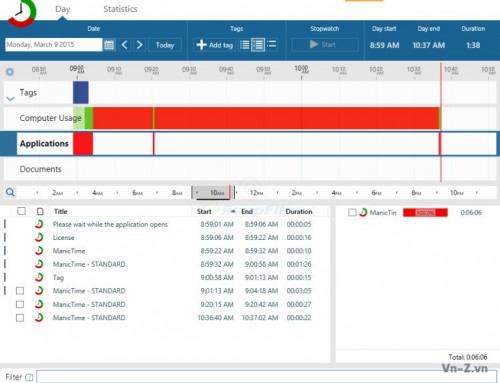
Task: Select the blue tag block on Tags timeline
Action: (81, 92)
